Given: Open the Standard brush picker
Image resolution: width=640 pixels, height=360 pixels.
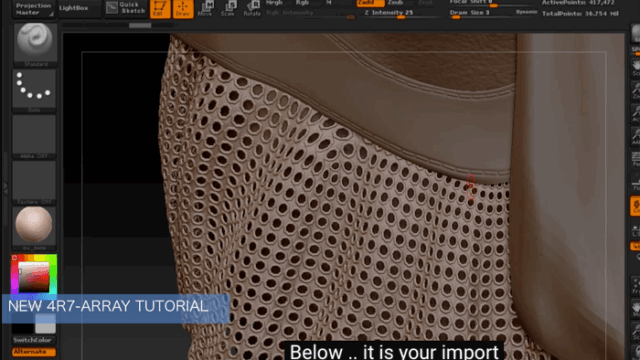Looking at the screenshot, I should 36,44.
